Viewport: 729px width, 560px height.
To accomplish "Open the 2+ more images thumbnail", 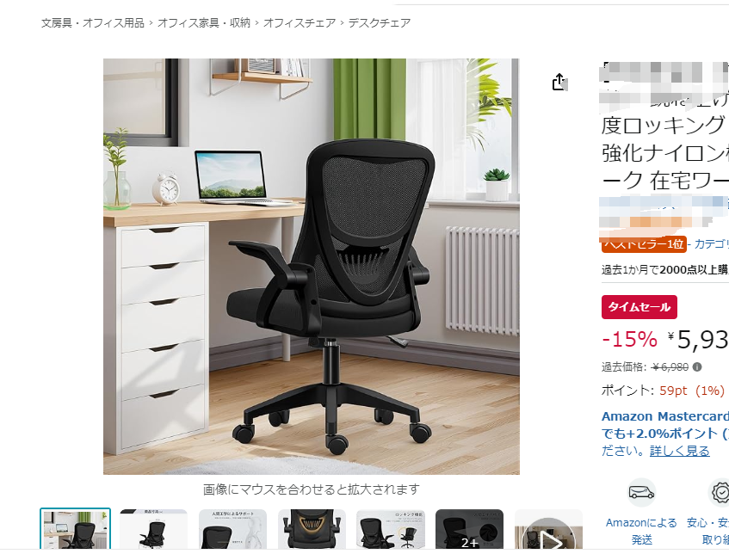I will pyautogui.click(x=470, y=529).
